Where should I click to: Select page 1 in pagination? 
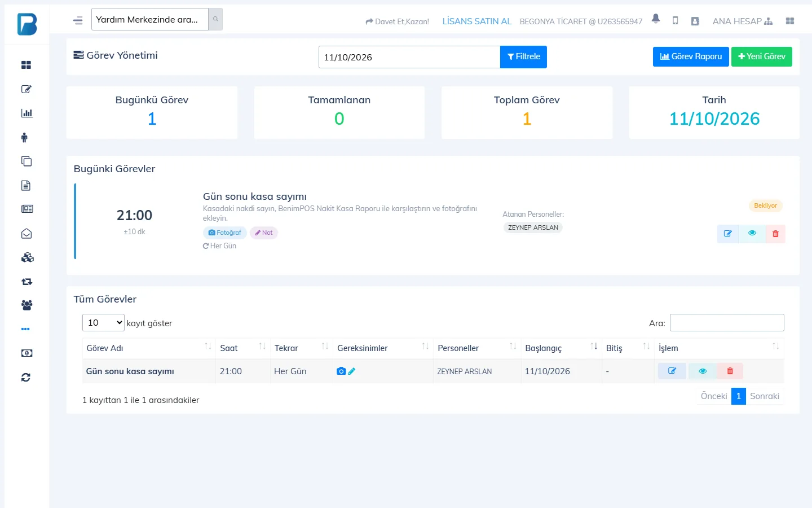(739, 396)
